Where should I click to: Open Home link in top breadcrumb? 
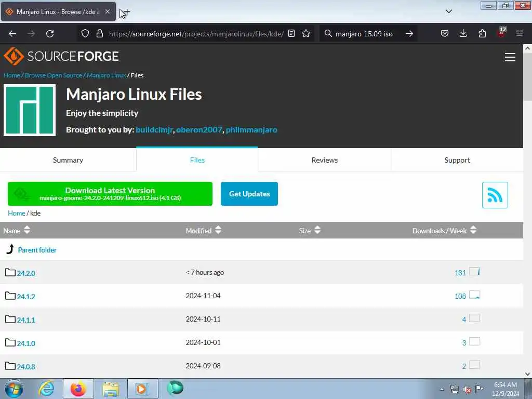coord(12,75)
